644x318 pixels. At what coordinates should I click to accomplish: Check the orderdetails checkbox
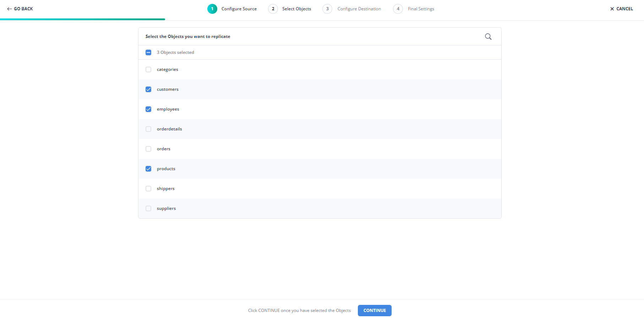click(148, 129)
